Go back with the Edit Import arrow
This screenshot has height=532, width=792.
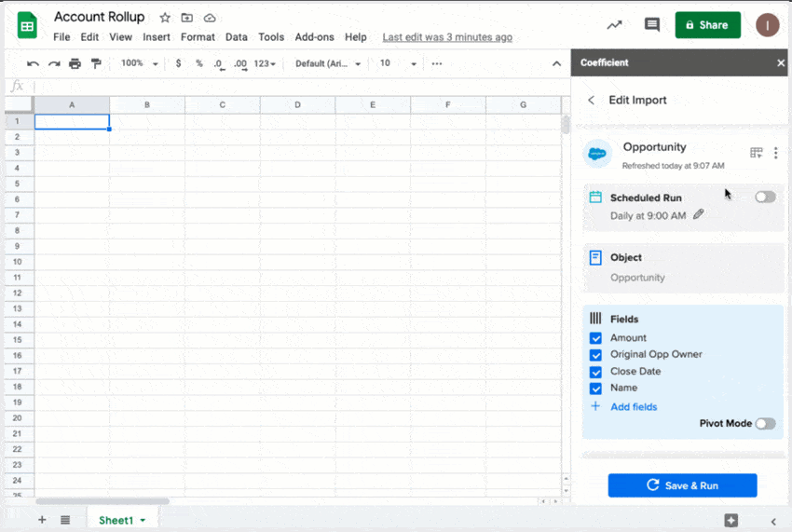click(x=591, y=100)
